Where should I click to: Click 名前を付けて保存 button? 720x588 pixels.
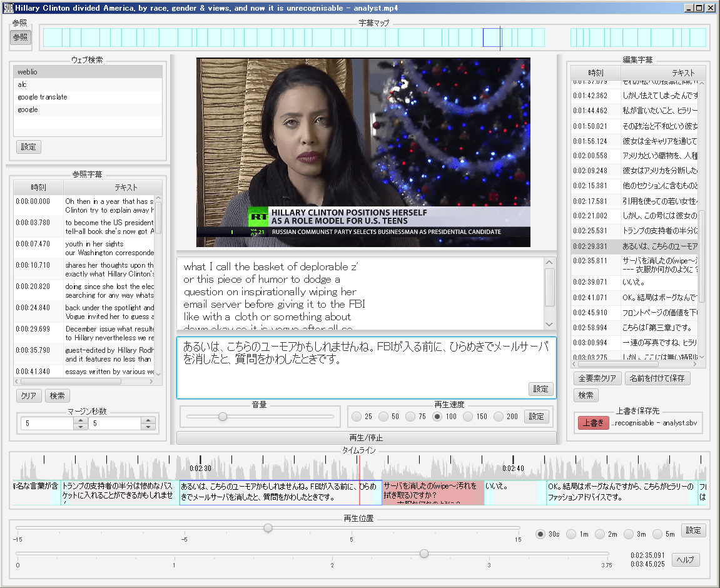point(657,378)
